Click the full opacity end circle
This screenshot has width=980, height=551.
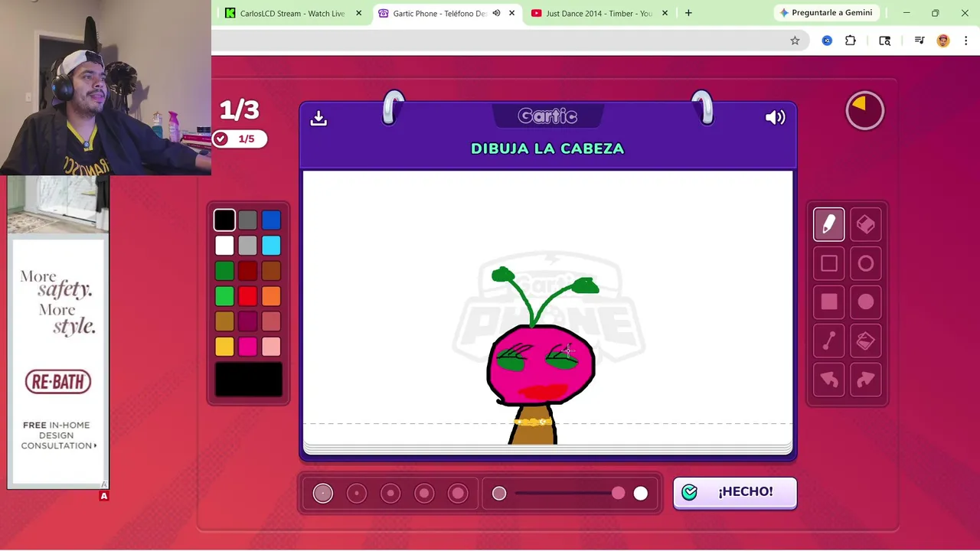pos(641,494)
